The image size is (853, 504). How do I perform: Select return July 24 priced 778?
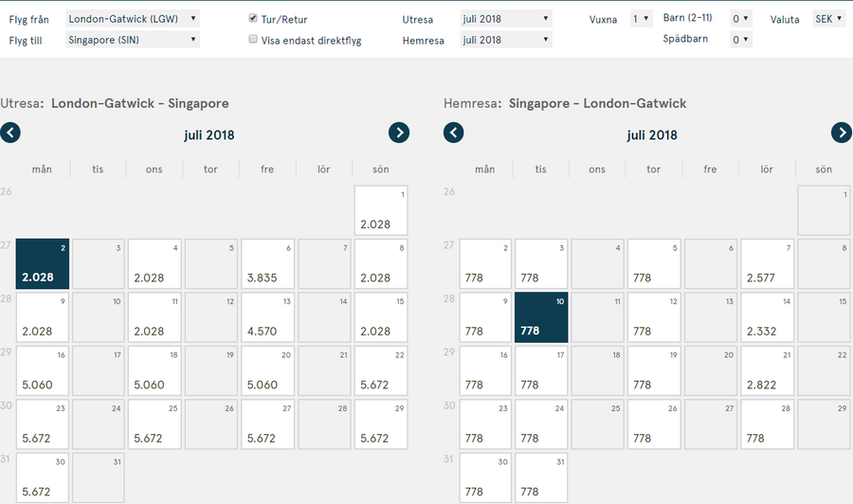(x=541, y=424)
